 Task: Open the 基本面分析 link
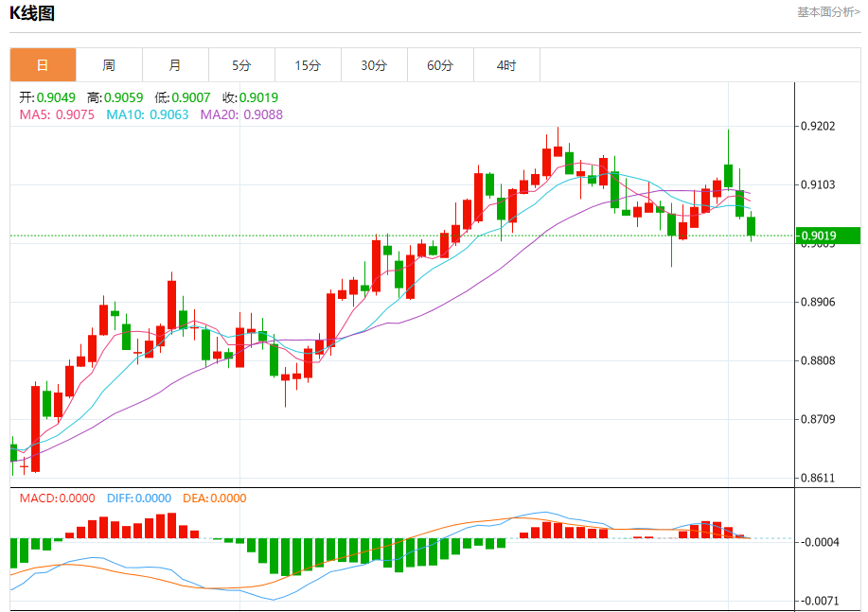click(828, 12)
